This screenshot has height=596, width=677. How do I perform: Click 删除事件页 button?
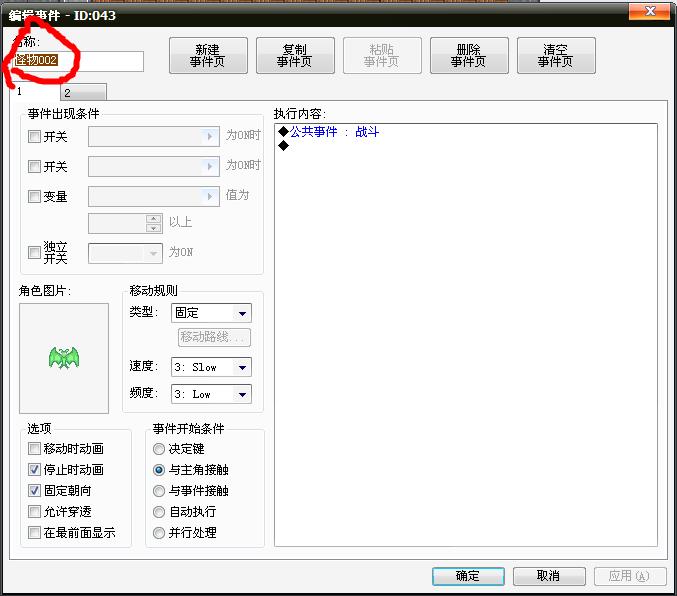(469, 55)
